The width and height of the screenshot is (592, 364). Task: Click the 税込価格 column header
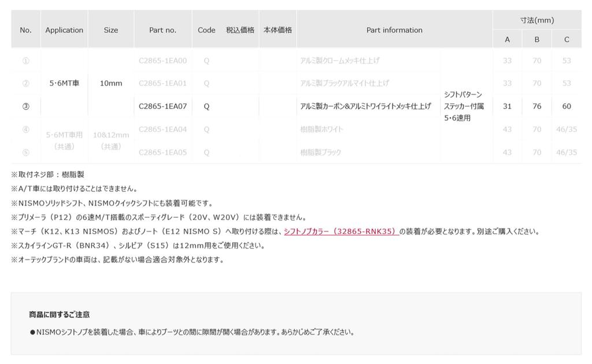pos(240,30)
